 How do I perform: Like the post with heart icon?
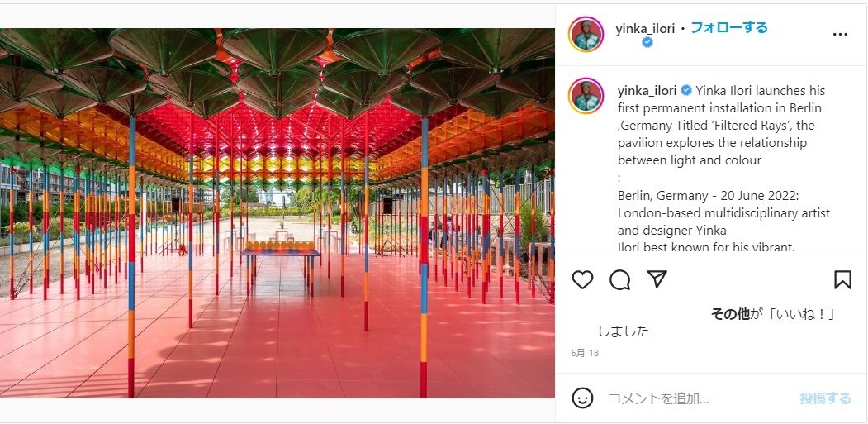[582, 280]
